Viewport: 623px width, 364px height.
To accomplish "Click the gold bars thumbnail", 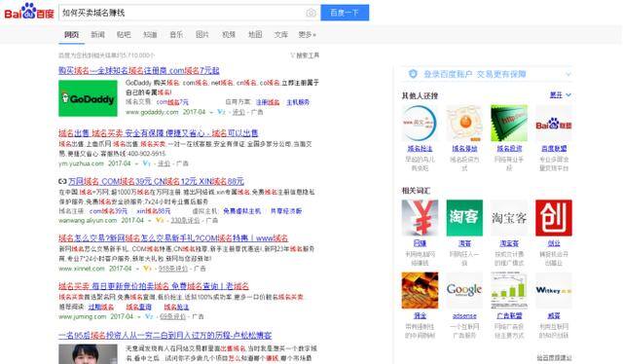I will (420, 290).
